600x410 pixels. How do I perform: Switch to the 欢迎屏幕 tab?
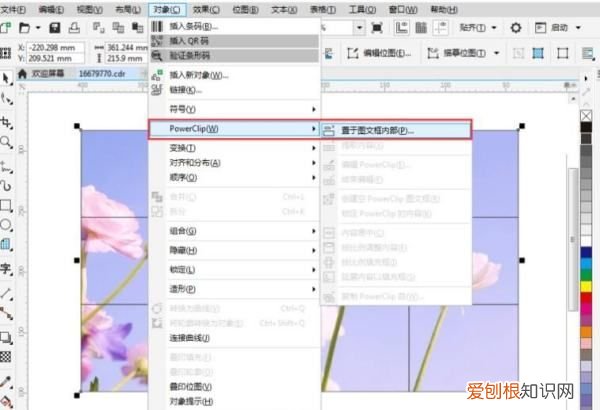coord(48,74)
